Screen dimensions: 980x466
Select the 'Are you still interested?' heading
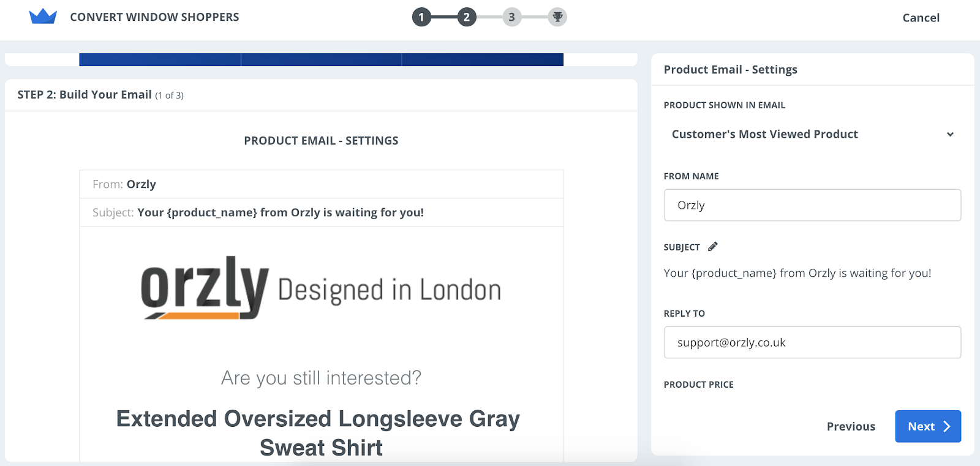(x=321, y=378)
